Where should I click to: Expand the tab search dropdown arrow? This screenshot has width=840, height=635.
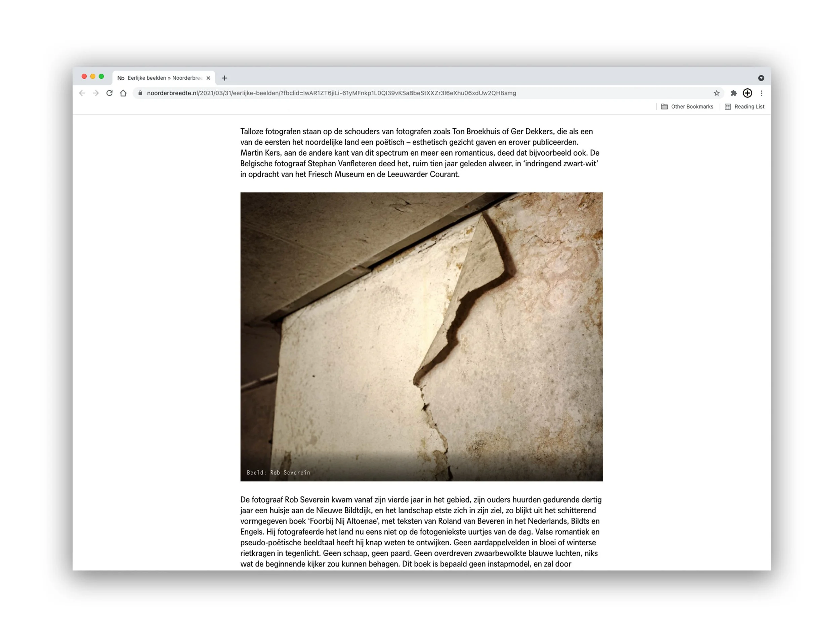click(x=761, y=78)
